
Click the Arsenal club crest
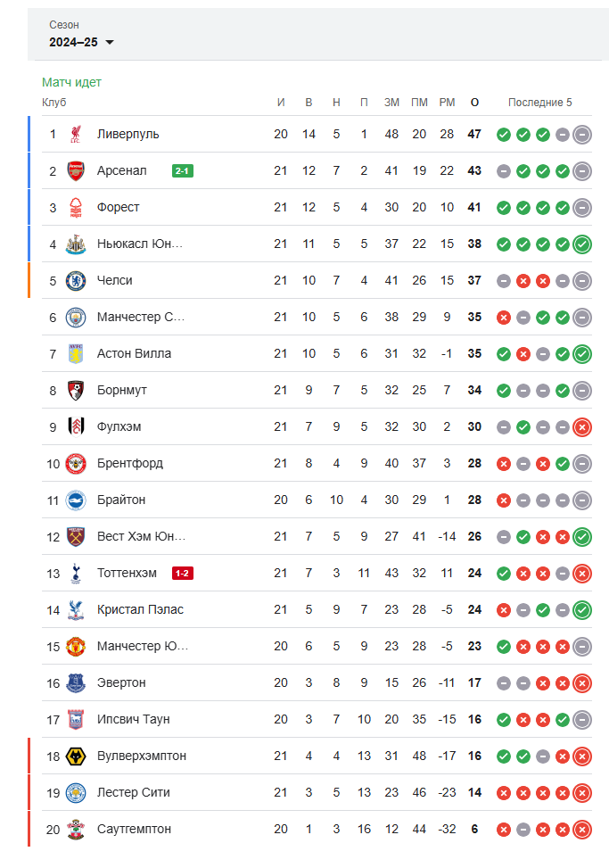[x=76, y=170]
